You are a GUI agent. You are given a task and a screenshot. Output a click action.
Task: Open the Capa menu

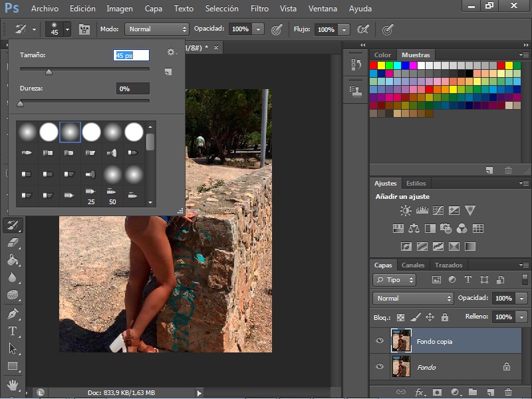click(x=154, y=9)
